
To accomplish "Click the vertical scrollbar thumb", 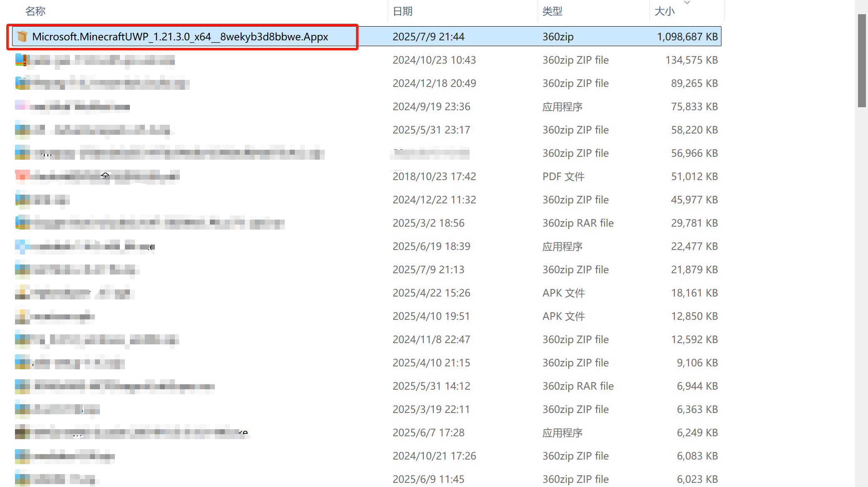I will point(862,60).
